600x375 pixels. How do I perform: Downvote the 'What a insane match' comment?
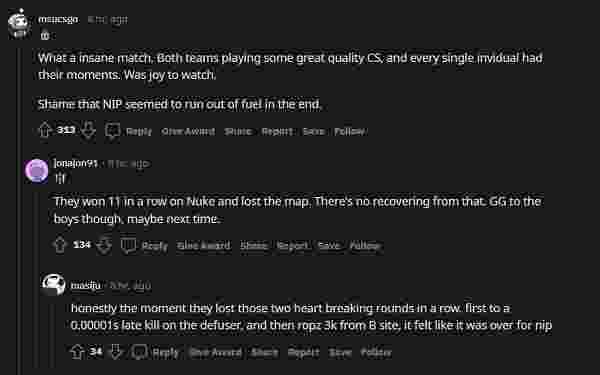[x=88, y=130]
